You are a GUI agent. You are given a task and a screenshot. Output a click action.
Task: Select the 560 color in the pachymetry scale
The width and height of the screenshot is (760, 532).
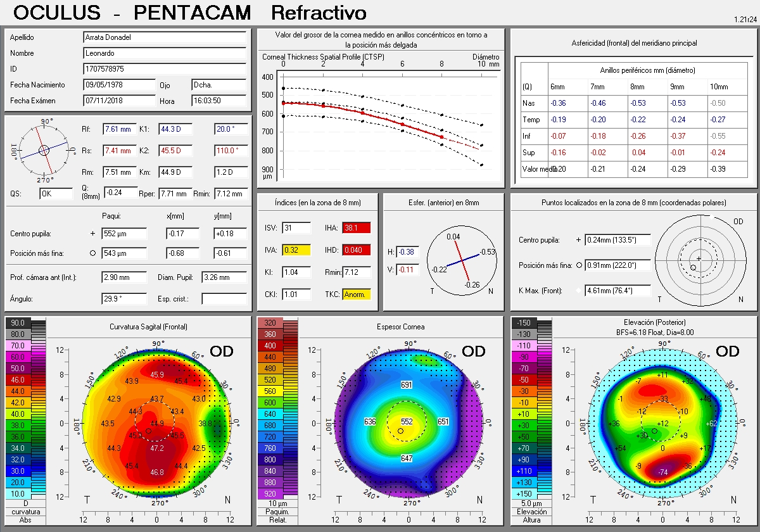click(x=270, y=391)
